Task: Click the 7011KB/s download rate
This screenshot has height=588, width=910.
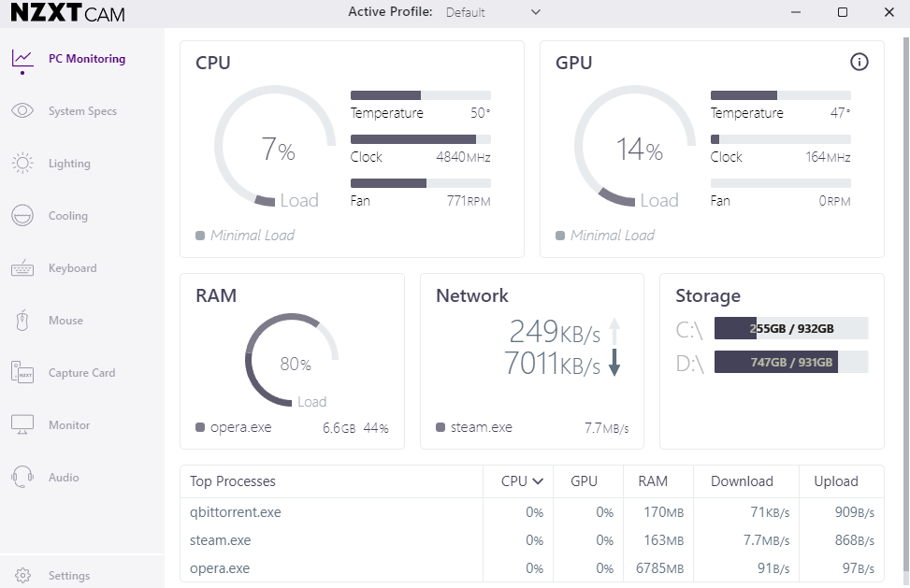Action: [552, 364]
